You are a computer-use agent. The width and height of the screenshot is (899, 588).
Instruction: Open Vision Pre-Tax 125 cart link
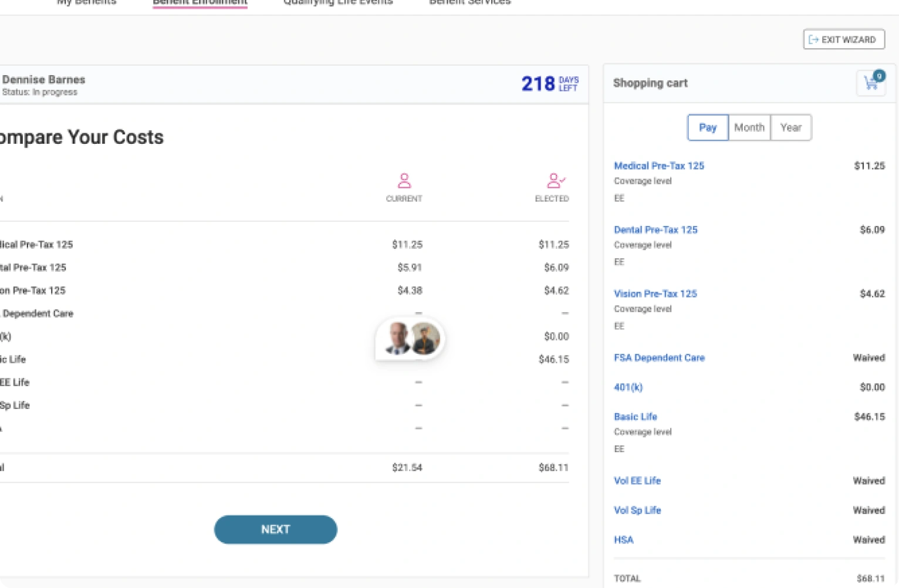coord(655,293)
